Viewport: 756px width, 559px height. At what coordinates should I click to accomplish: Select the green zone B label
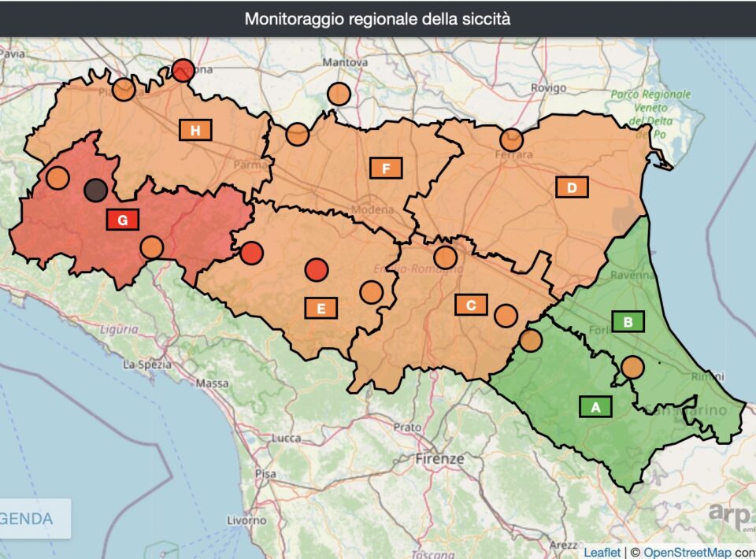[628, 321]
